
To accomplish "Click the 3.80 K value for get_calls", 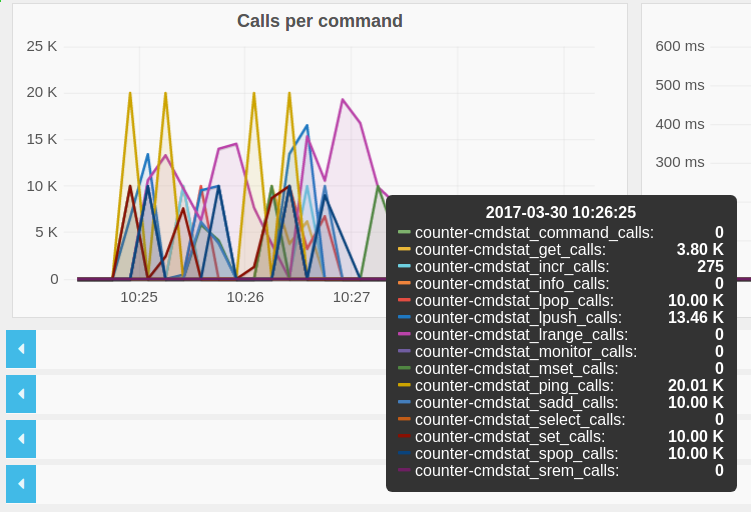I will pyautogui.click(x=700, y=250).
